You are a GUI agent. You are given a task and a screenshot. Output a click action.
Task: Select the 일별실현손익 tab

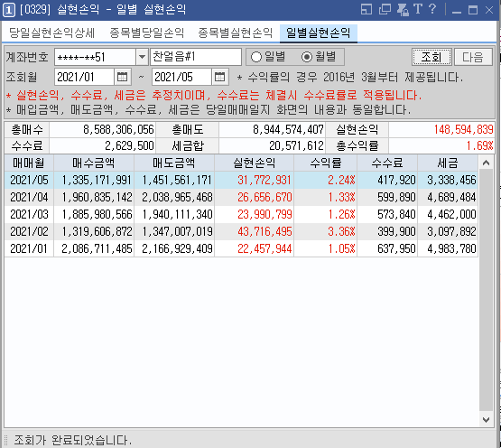click(319, 33)
